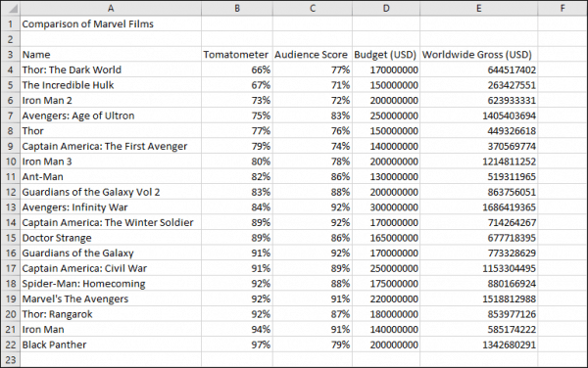The image size is (588, 368).
Task: Select column E header
Action: pyautogui.click(x=479, y=8)
